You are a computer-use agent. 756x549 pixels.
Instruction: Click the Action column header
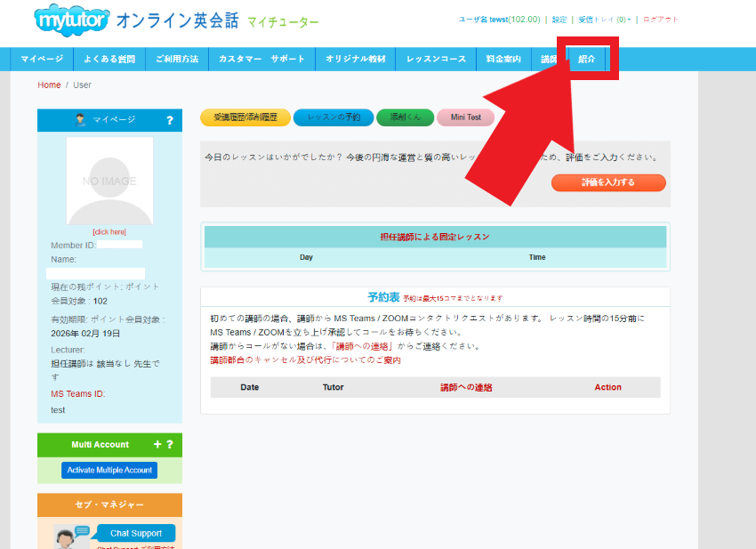(x=608, y=387)
